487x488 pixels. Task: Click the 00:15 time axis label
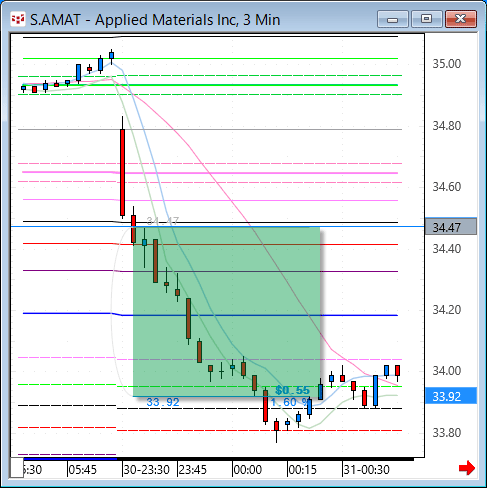point(302,470)
